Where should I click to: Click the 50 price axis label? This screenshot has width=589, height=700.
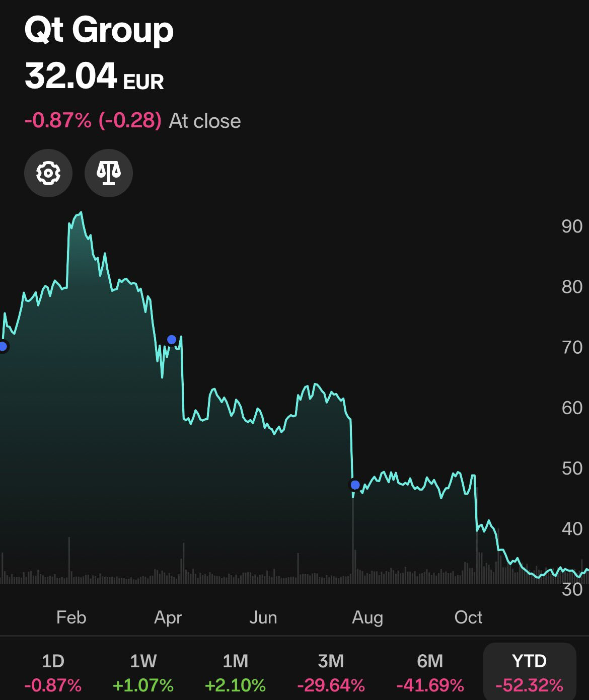(x=572, y=468)
